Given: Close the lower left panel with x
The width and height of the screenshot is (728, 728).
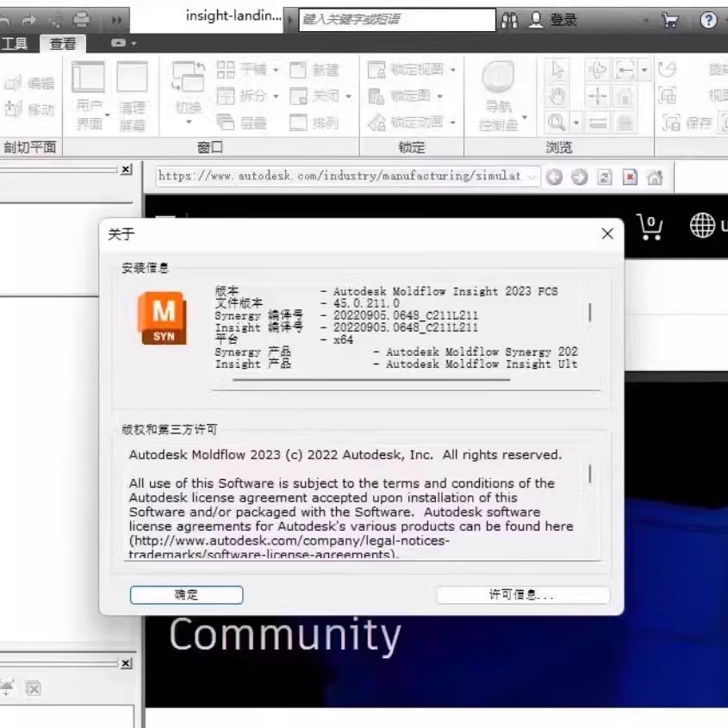Looking at the screenshot, I should pos(127,663).
